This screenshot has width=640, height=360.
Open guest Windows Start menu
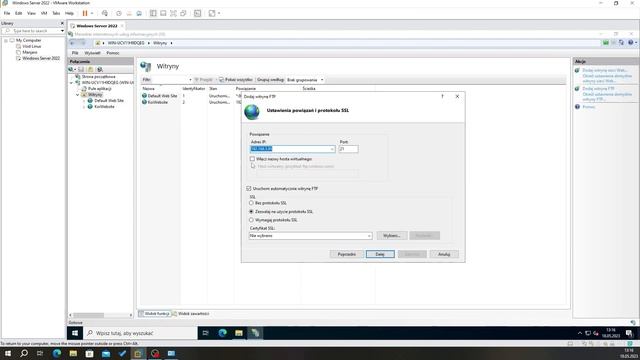(x=75, y=333)
